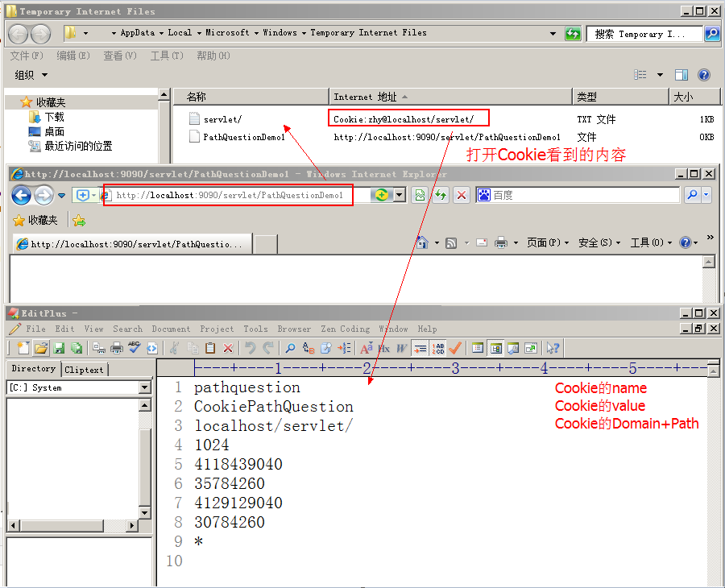
Task: Click the context Help arrow icon in EditPlus
Action: click(553, 348)
